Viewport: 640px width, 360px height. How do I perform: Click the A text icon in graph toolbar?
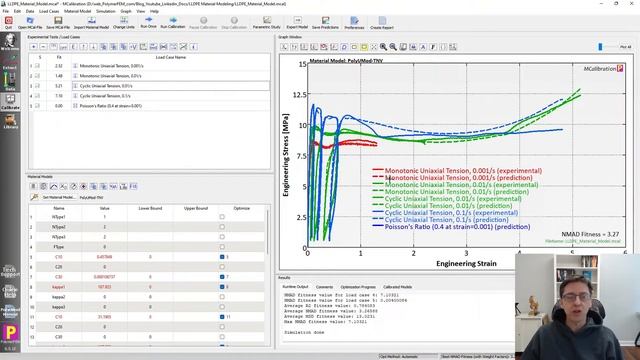coord(423,47)
